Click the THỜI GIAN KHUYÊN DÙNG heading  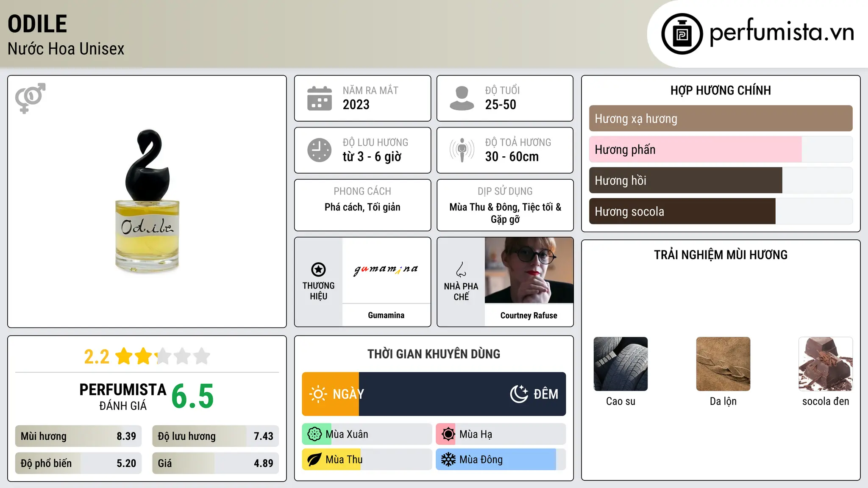coord(434,354)
